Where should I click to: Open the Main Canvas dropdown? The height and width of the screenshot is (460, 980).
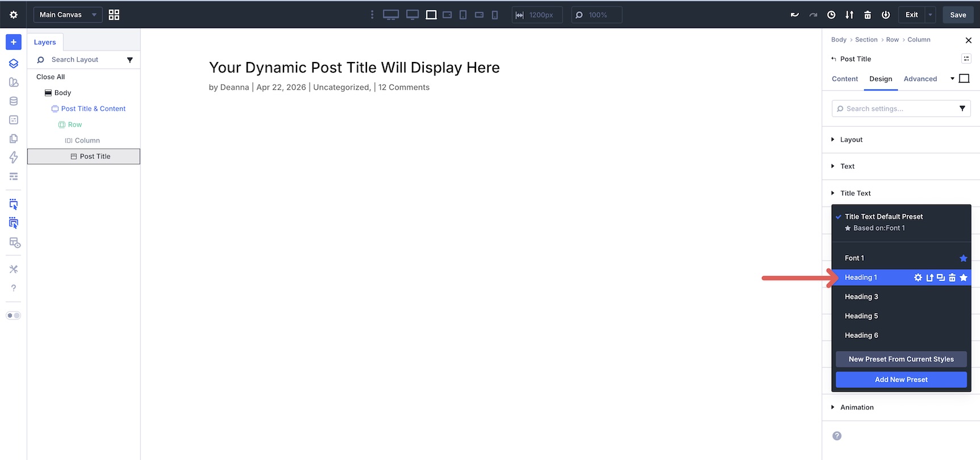[x=68, y=15]
